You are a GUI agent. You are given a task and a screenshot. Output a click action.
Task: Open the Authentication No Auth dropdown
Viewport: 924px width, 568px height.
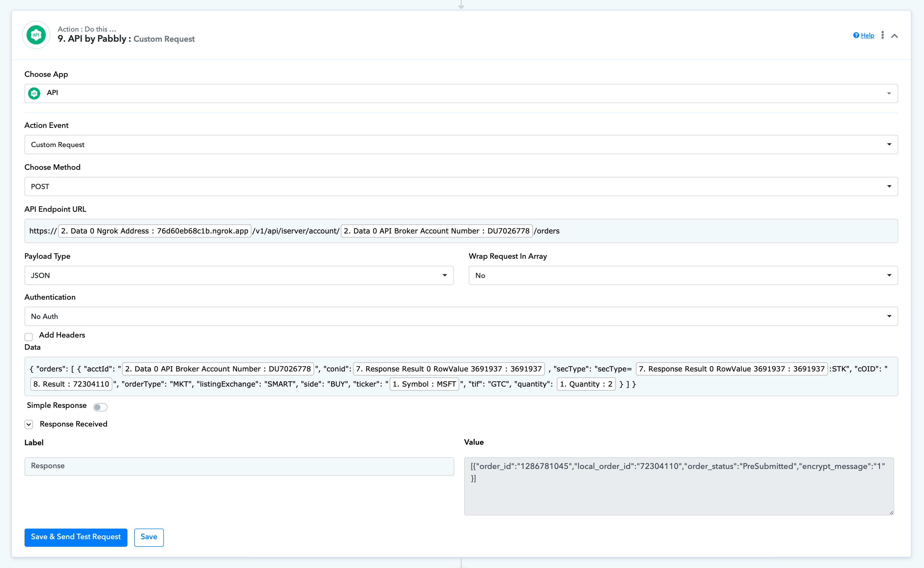[461, 316]
